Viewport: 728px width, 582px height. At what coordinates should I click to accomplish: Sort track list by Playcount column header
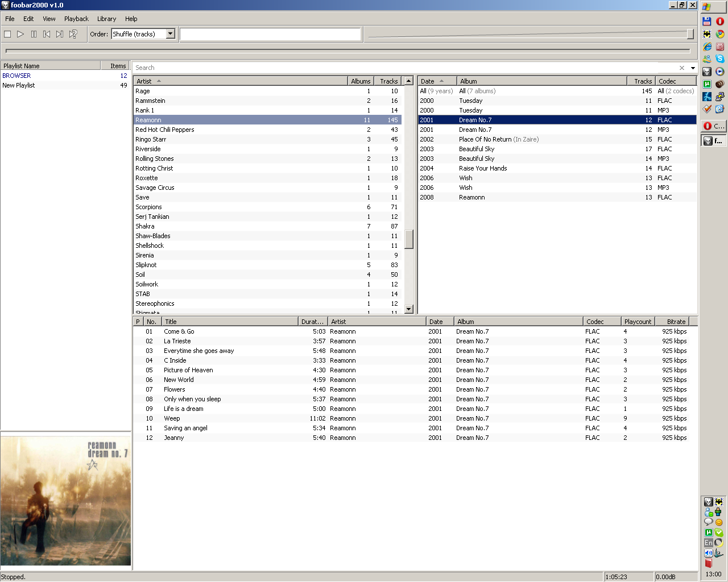[638, 322]
